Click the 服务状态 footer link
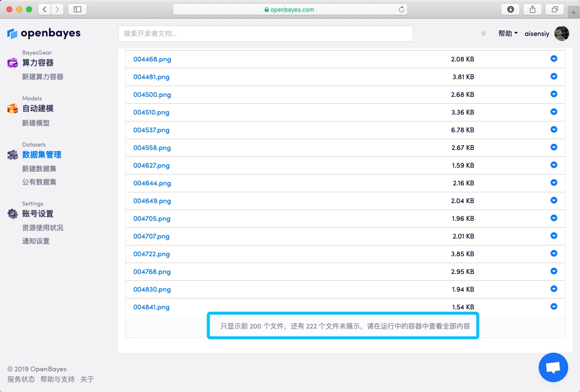The height and width of the screenshot is (392, 580). pos(21,379)
